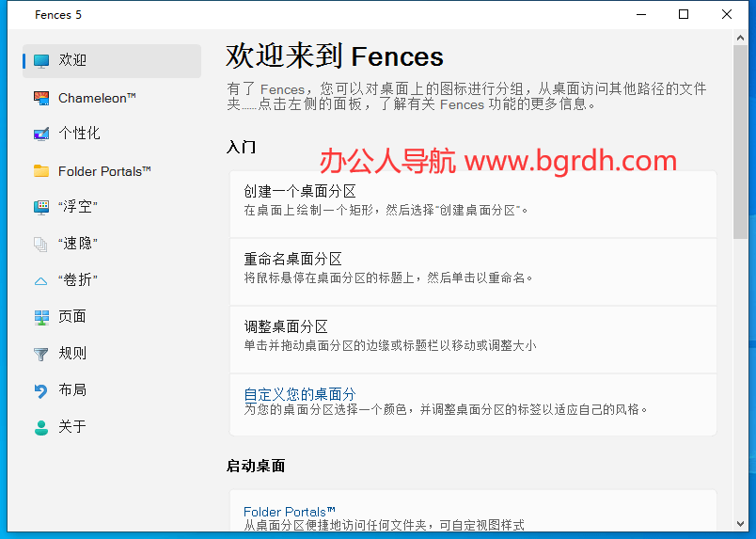The height and width of the screenshot is (539, 756).
Task: Go to the "浮空" section
Action: click(x=112, y=207)
